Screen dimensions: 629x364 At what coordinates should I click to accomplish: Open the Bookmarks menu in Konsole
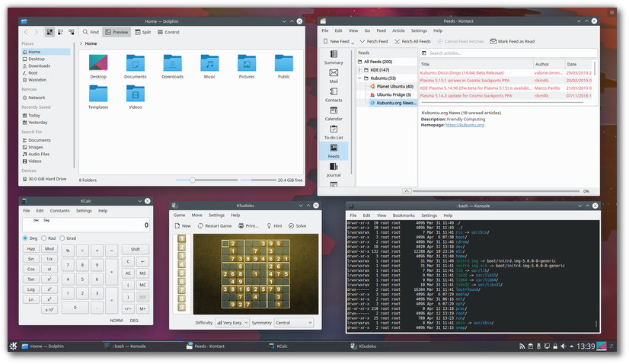[404, 216]
